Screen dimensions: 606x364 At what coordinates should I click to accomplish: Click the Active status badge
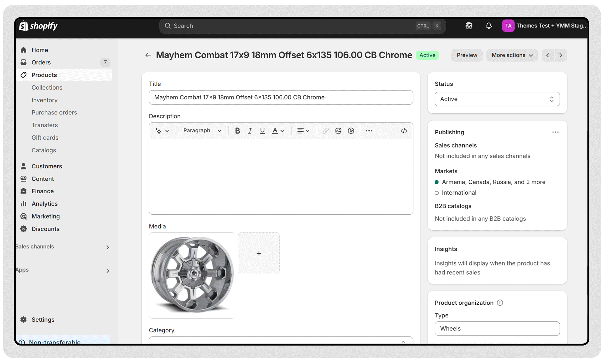pos(427,55)
